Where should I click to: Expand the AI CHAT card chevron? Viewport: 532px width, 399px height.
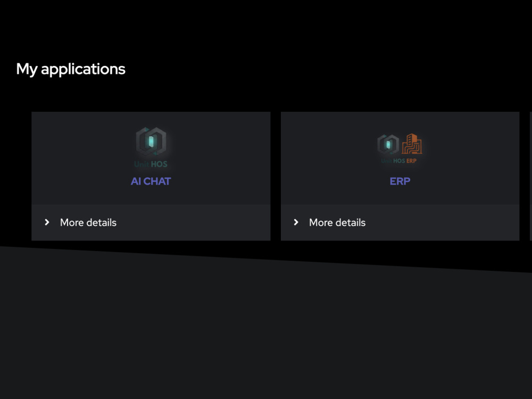47,222
